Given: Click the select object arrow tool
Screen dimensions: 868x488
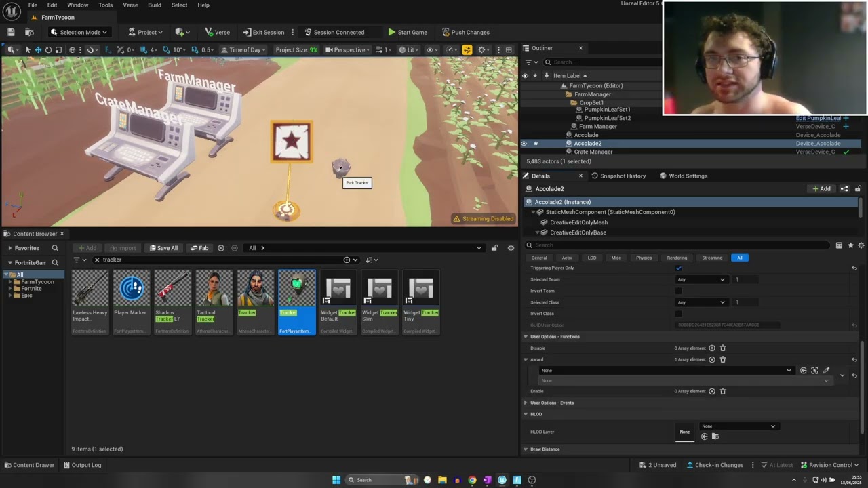Looking at the screenshot, I should click(28, 49).
